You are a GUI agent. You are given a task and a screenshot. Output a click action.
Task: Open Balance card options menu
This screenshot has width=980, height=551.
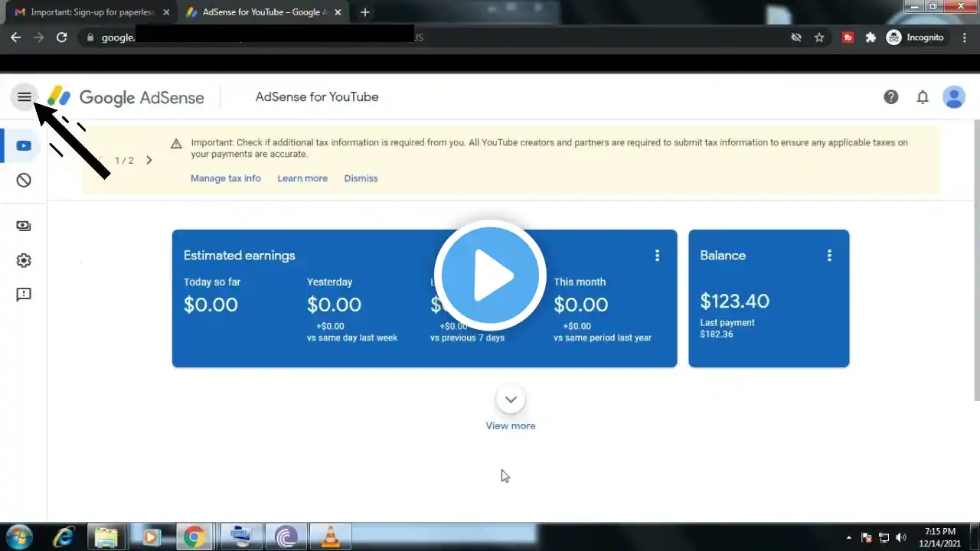point(829,256)
